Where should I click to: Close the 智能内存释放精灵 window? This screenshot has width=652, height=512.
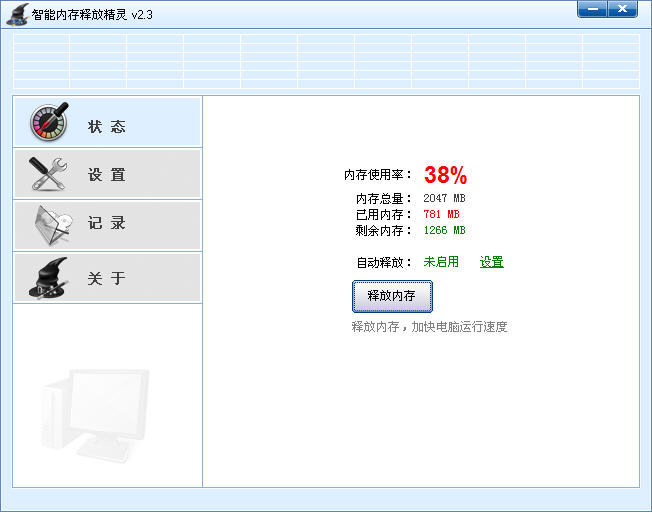point(622,10)
